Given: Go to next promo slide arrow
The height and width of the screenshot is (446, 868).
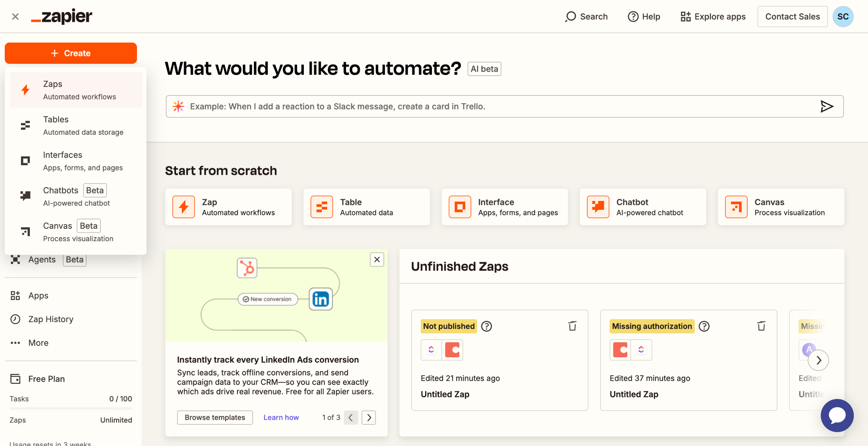Looking at the screenshot, I should (369, 417).
